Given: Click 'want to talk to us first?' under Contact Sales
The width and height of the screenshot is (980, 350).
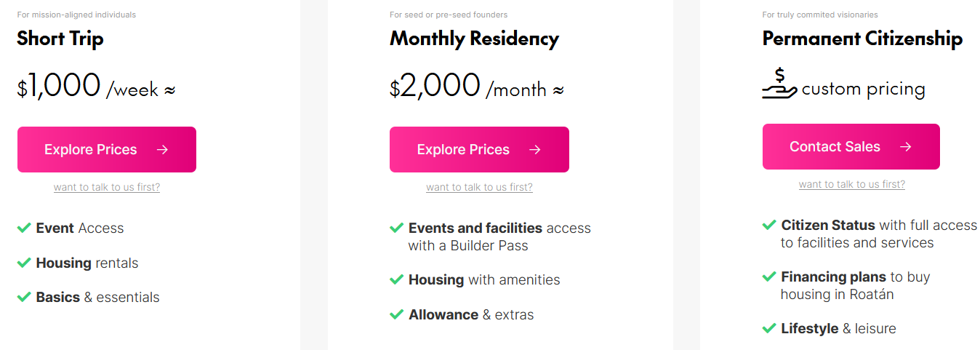Looking at the screenshot, I should tap(852, 184).
